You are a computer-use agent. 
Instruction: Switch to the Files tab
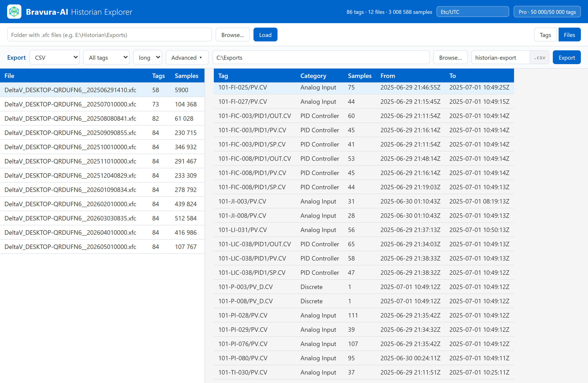coord(569,35)
